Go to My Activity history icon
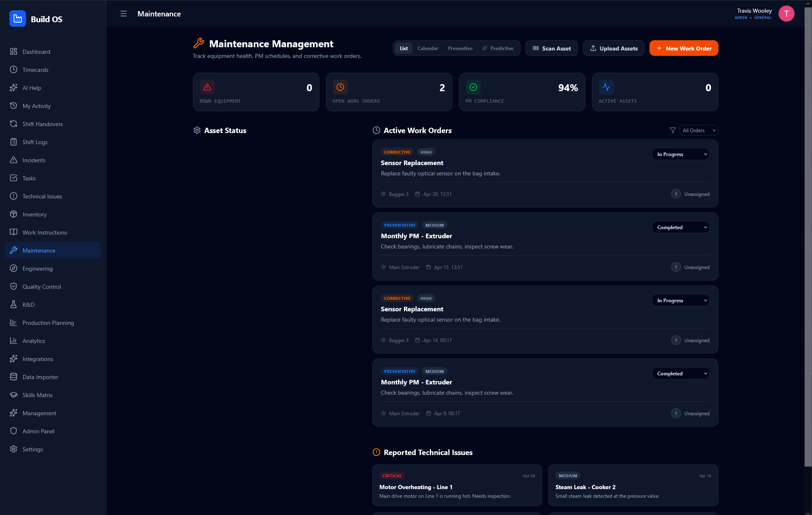This screenshot has width=812, height=515. point(14,106)
